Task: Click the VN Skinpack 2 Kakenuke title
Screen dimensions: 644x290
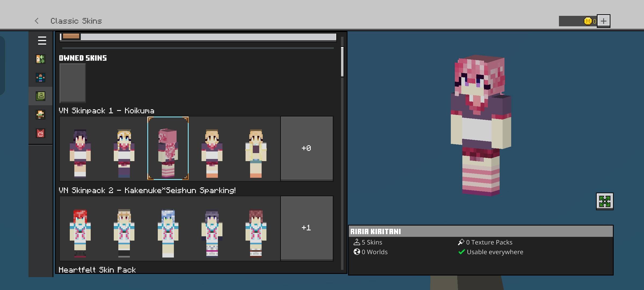Action: (147, 190)
